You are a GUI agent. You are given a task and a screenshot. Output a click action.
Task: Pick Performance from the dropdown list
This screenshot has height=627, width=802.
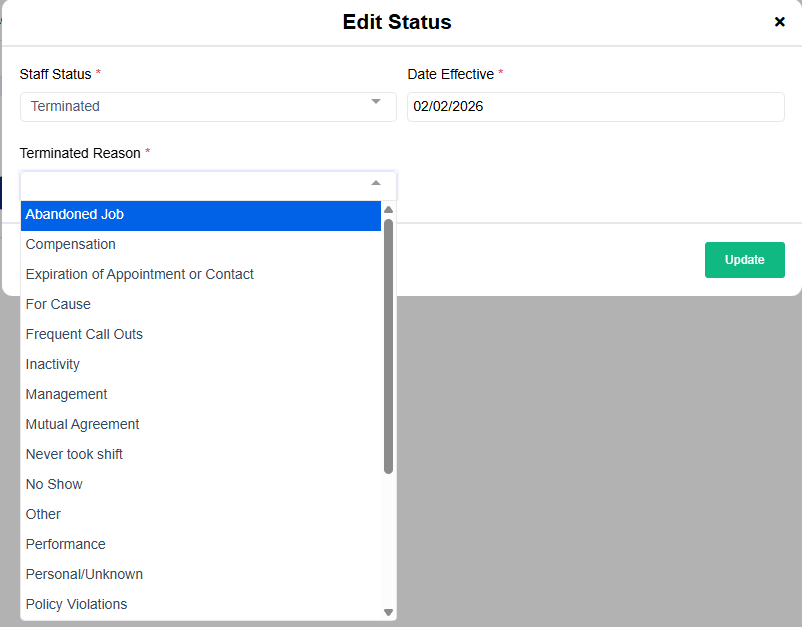[x=200, y=544]
